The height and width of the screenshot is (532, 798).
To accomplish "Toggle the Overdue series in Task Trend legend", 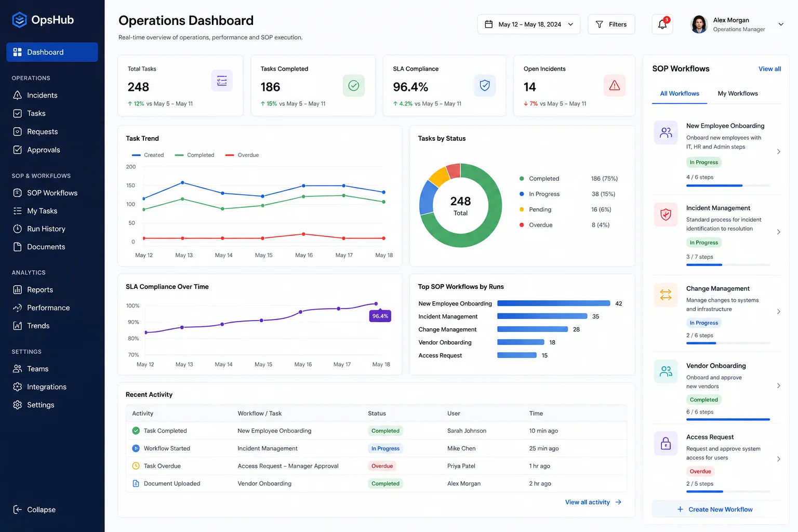I will pyautogui.click(x=242, y=155).
